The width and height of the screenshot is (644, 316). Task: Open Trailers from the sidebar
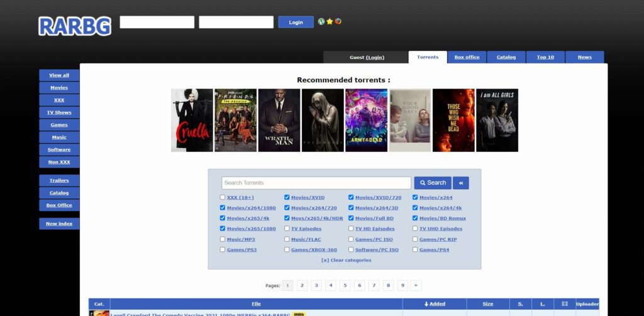click(59, 180)
